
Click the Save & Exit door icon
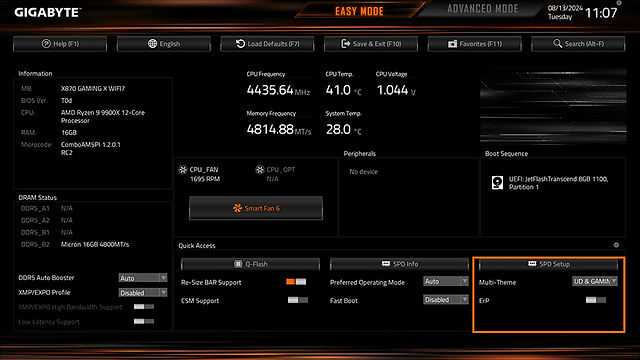pyautogui.click(x=345, y=44)
